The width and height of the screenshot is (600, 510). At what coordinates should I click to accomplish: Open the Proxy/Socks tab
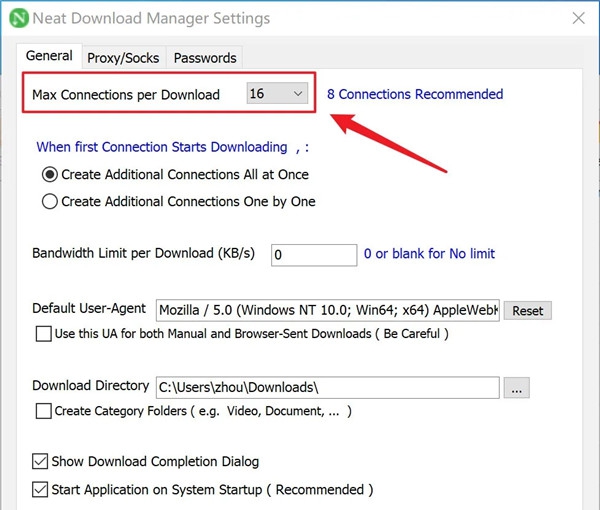(123, 58)
